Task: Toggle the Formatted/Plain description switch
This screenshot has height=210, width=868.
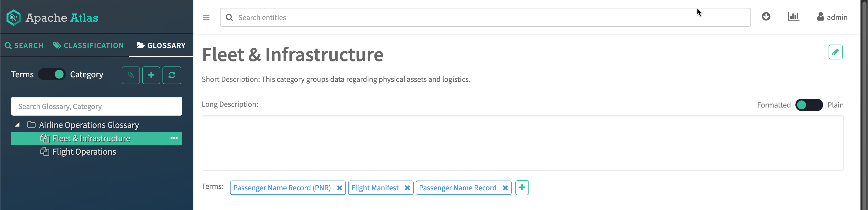Action: click(x=809, y=105)
